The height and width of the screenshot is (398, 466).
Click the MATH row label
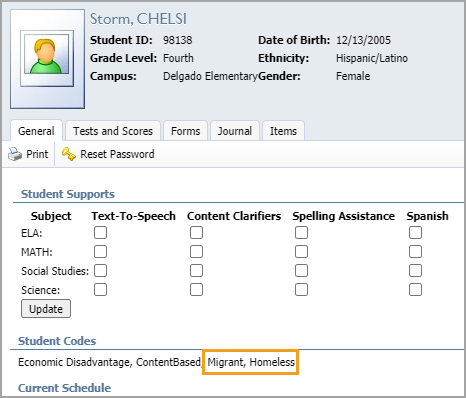pyautogui.click(x=37, y=252)
